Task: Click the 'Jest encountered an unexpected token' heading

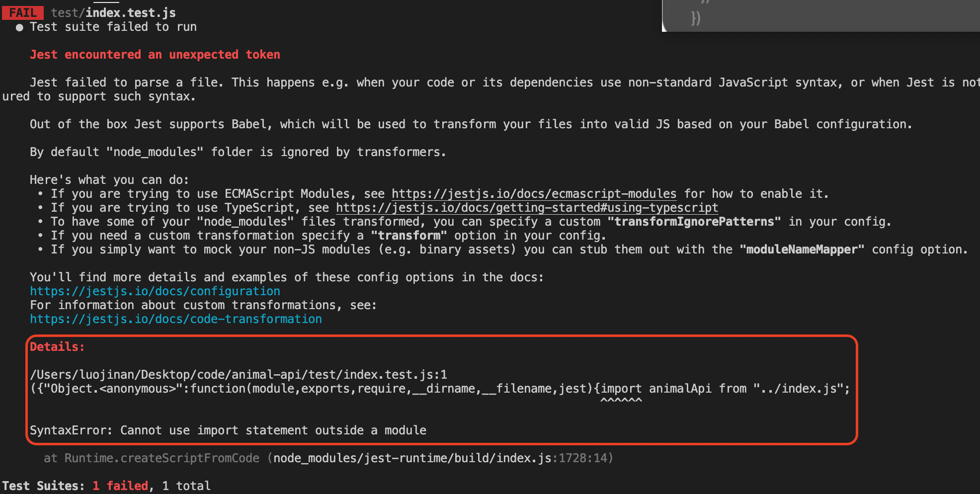Action: click(155, 55)
